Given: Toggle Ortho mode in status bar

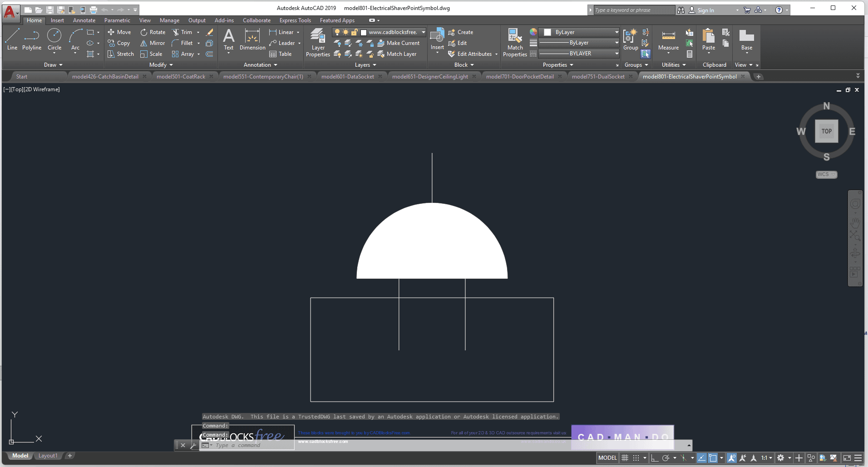Looking at the screenshot, I should (655, 458).
